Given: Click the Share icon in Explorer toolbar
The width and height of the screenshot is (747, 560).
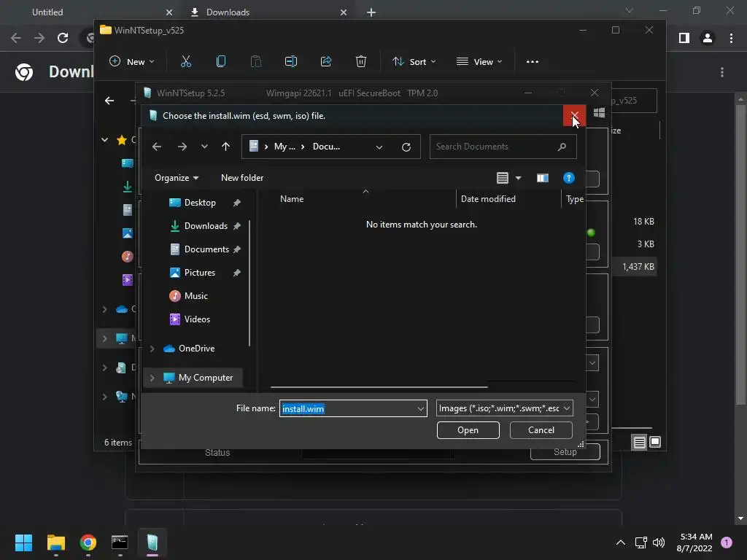Looking at the screenshot, I should pyautogui.click(x=326, y=61).
